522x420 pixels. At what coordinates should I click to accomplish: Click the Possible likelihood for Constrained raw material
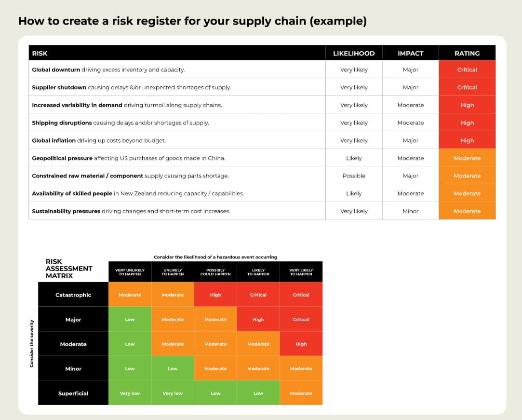click(x=353, y=176)
